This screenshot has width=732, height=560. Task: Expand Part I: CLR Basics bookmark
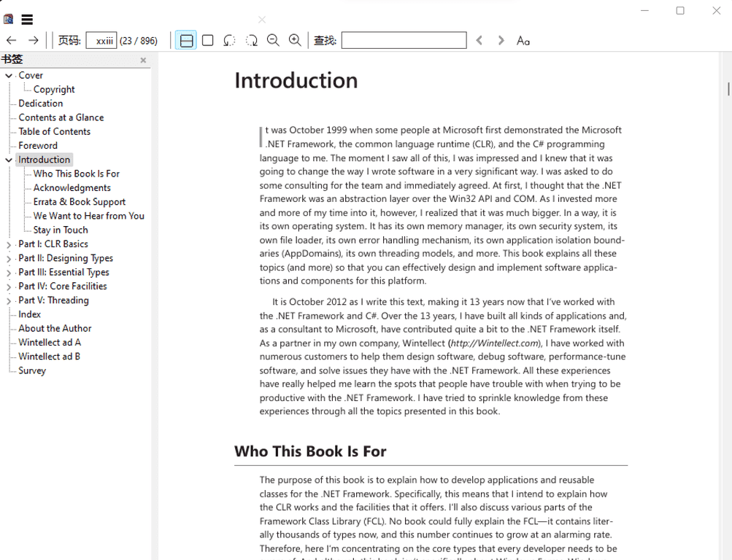(9, 245)
